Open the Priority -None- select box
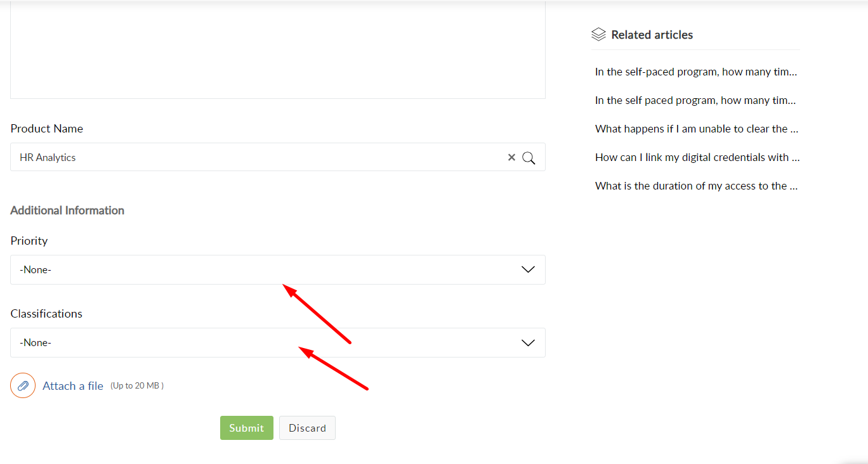The width and height of the screenshot is (868, 464). [278, 269]
